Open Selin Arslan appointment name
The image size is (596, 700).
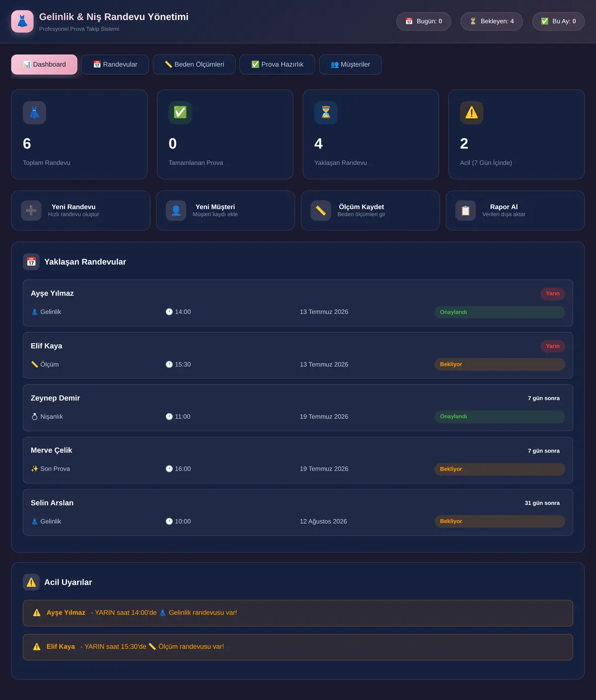pos(52,503)
